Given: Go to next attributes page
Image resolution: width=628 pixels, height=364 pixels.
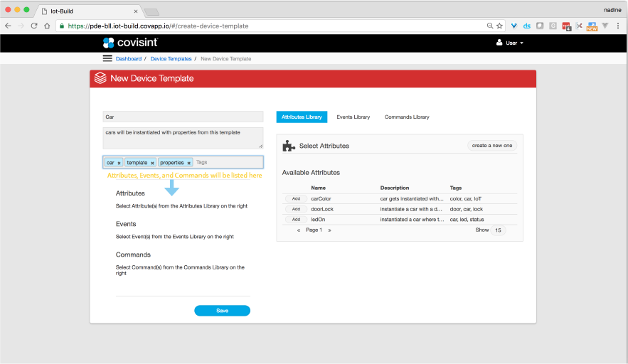Looking at the screenshot, I should click(329, 230).
